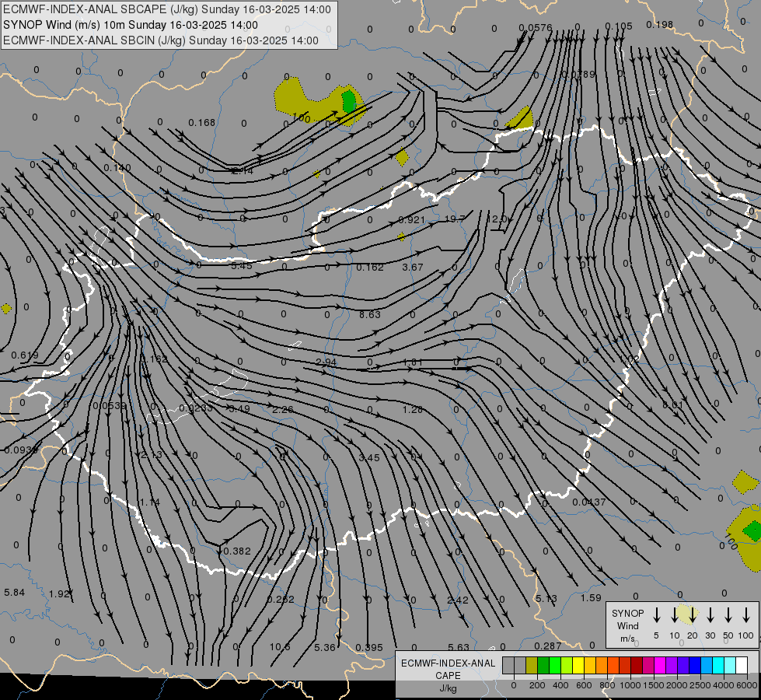Click the 2.42 value on the map
The height and width of the screenshot is (700, 761).
click(458, 600)
